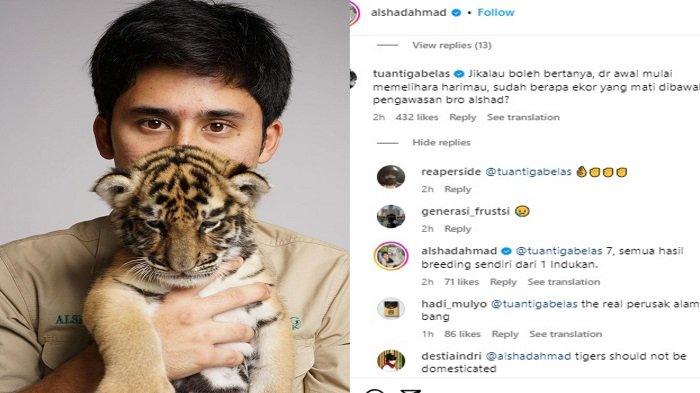Open generasi_frustsi's profile picture
The image size is (700, 393).
click(x=391, y=216)
